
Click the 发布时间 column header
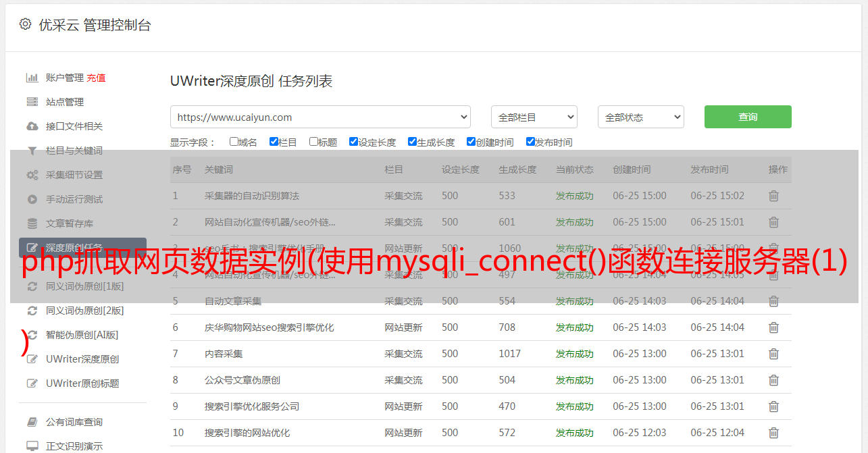coord(709,169)
